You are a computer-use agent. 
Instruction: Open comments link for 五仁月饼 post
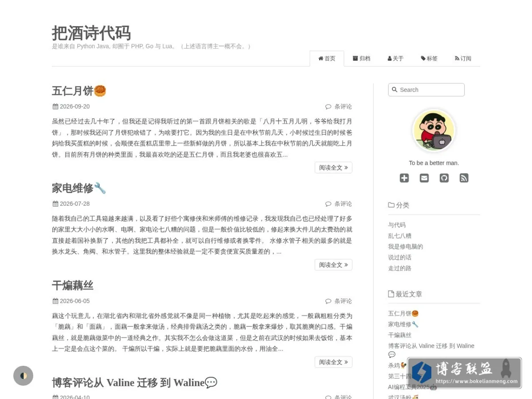[x=339, y=106]
